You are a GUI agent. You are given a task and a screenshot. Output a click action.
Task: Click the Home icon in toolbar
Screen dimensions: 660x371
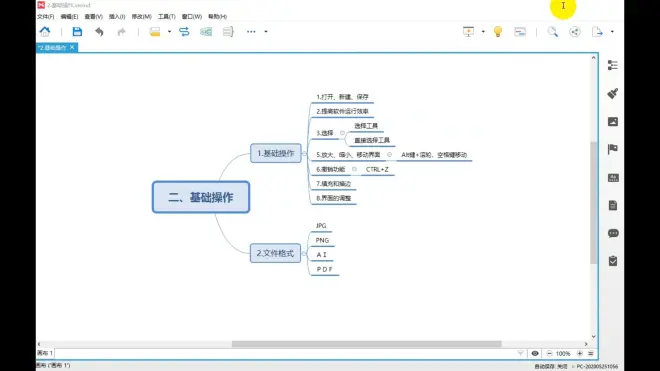click(45, 32)
